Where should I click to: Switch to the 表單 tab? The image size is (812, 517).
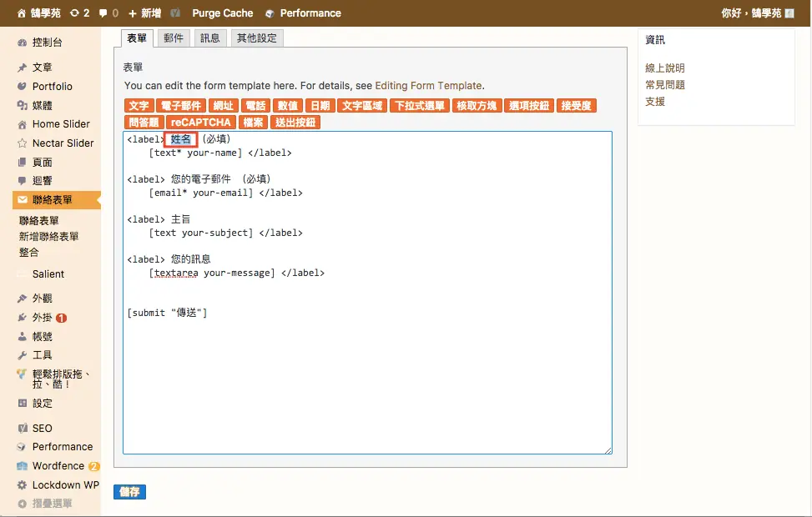(x=137, y=38)
